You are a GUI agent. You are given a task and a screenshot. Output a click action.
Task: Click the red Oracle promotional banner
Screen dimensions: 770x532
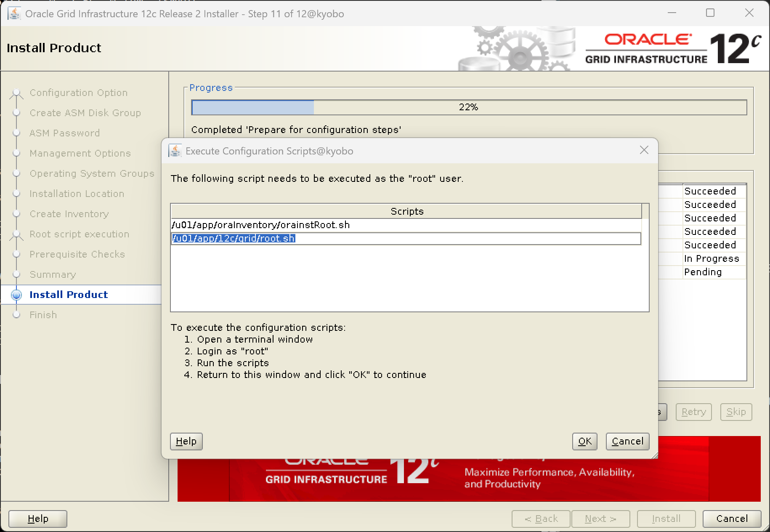pos(469,480)
